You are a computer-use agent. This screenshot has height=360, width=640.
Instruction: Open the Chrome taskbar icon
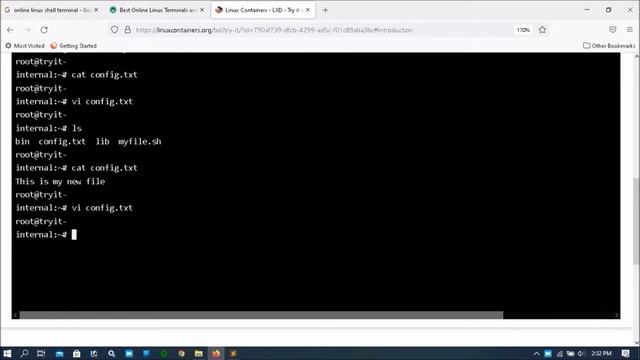coord(181,353)
